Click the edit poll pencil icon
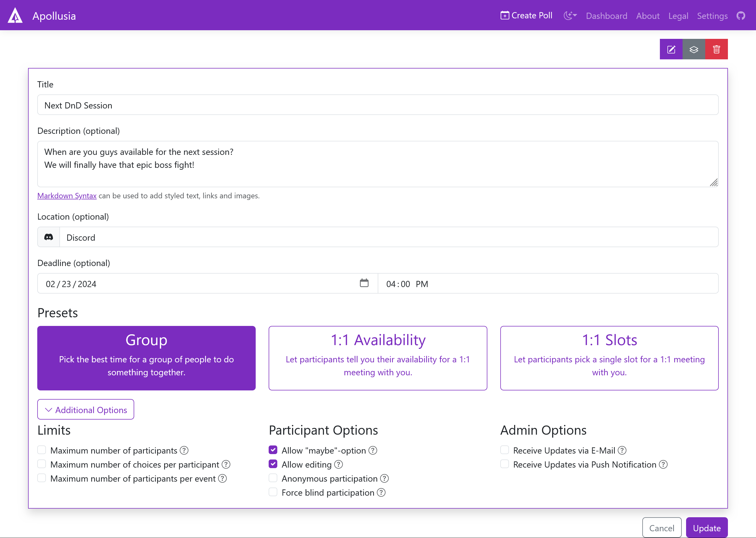Viewport: 756px width, 538px height. pos(671,49)
